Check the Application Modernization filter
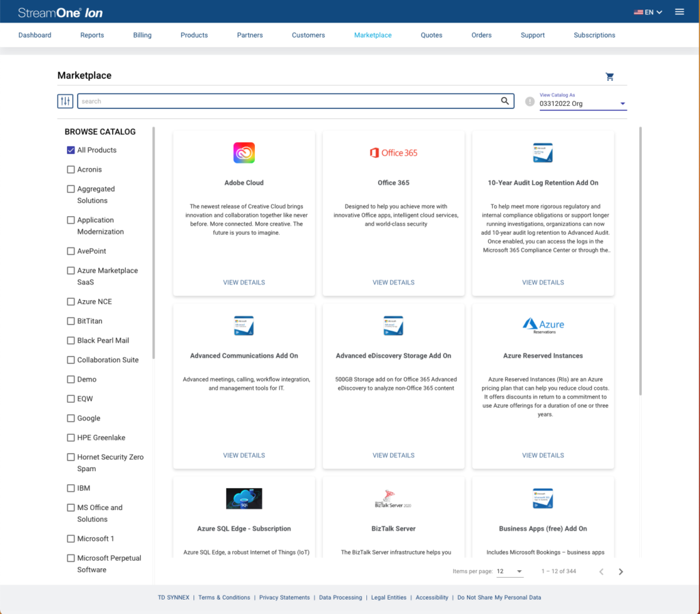The height and width of the screenshot is (614, 700). [70, 220]
